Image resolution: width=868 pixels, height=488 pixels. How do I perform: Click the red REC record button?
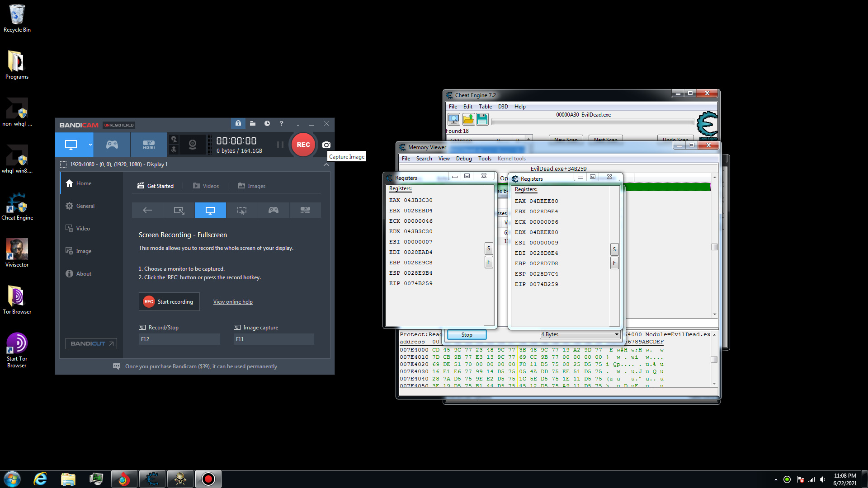coord(303,145)
